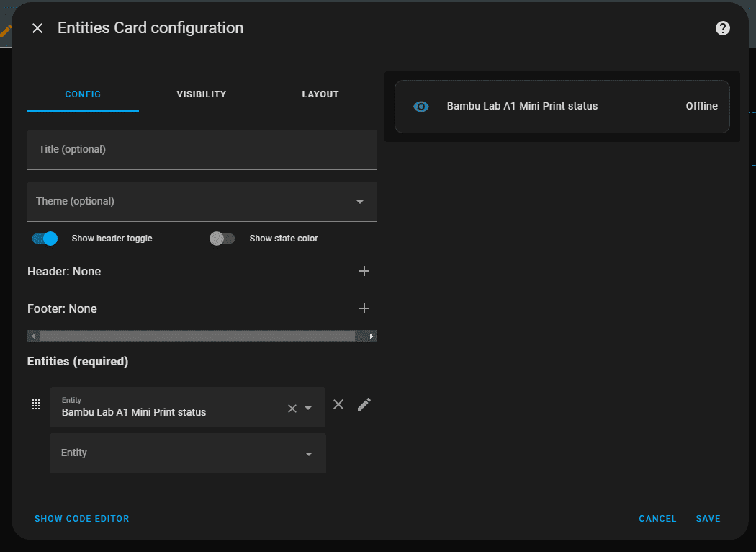This screenshot has height=552, width=756.
Task: Clear the entity field with its X icon
Action: click(x=291, y=408)
